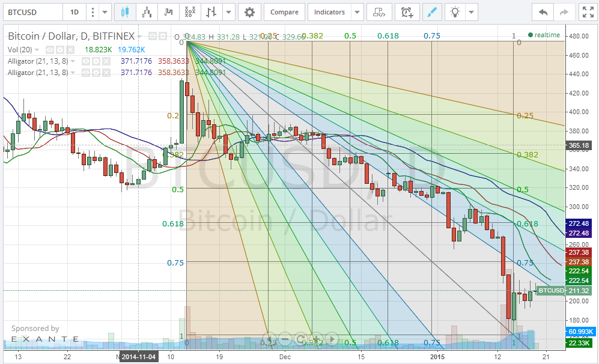Zoom in chart with plus control

(x=316, y=339)
